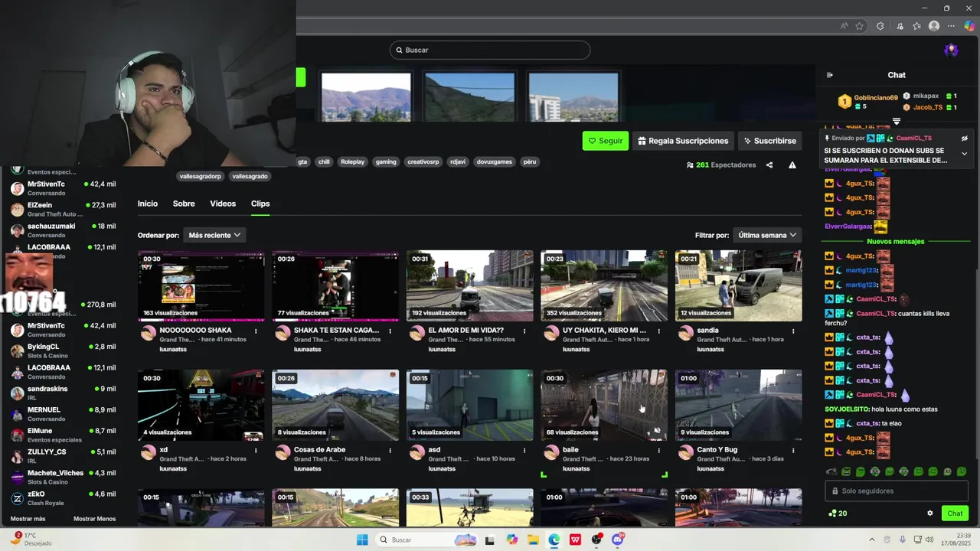
Task: Open options menu for xd clip
Action: pyautogui.click(x=256, y=451)
